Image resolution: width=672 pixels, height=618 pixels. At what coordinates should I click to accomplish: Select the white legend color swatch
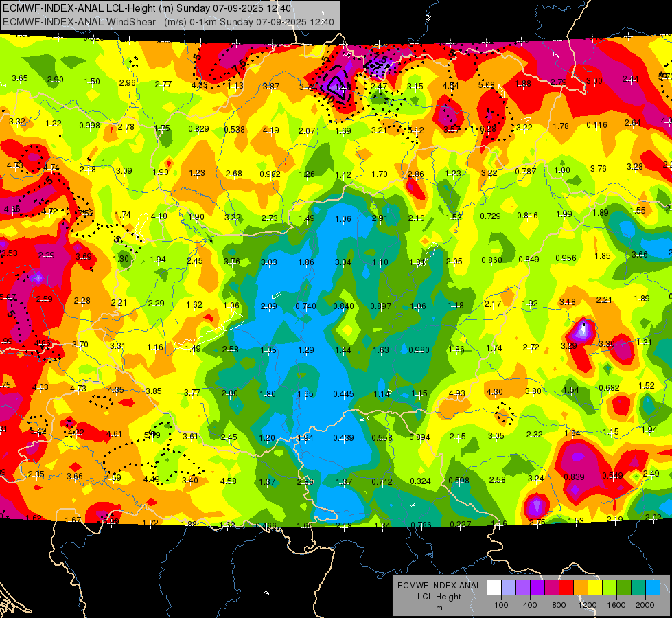pyautogui.click(x=494, y=588)
